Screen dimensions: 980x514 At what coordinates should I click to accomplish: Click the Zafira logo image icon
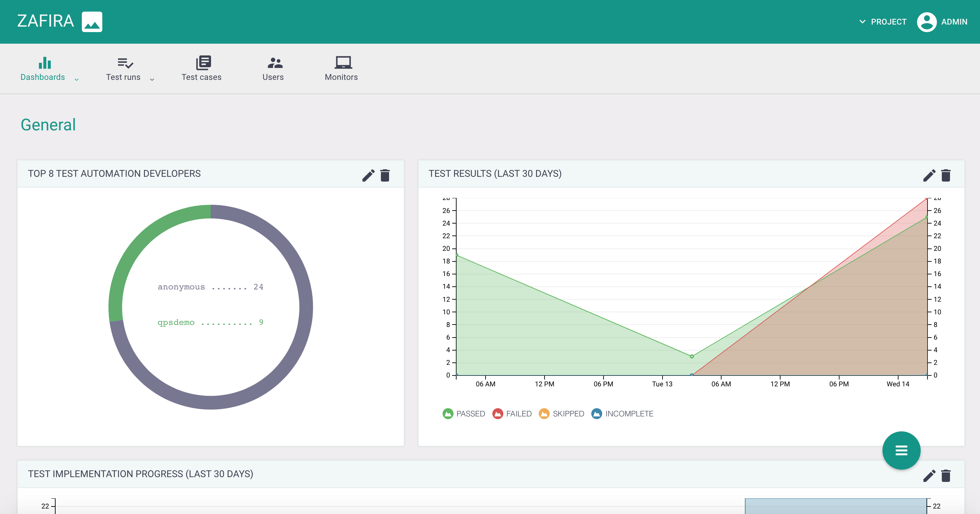pos(92,22)
